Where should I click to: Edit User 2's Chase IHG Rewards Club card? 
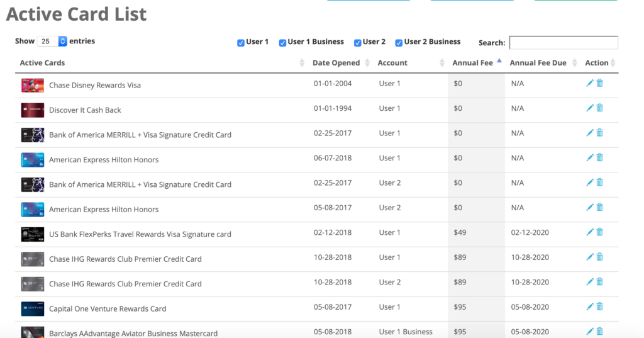tap(590, 282)
